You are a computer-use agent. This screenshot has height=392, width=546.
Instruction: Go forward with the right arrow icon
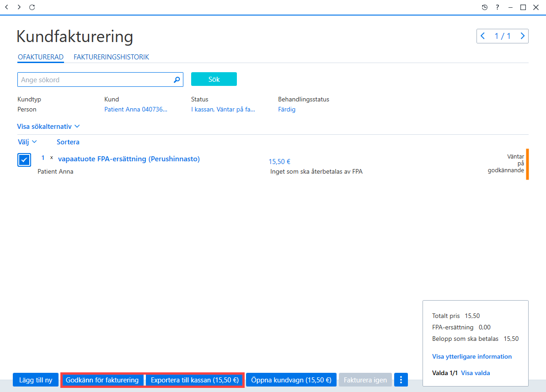(x=19, y=7)
